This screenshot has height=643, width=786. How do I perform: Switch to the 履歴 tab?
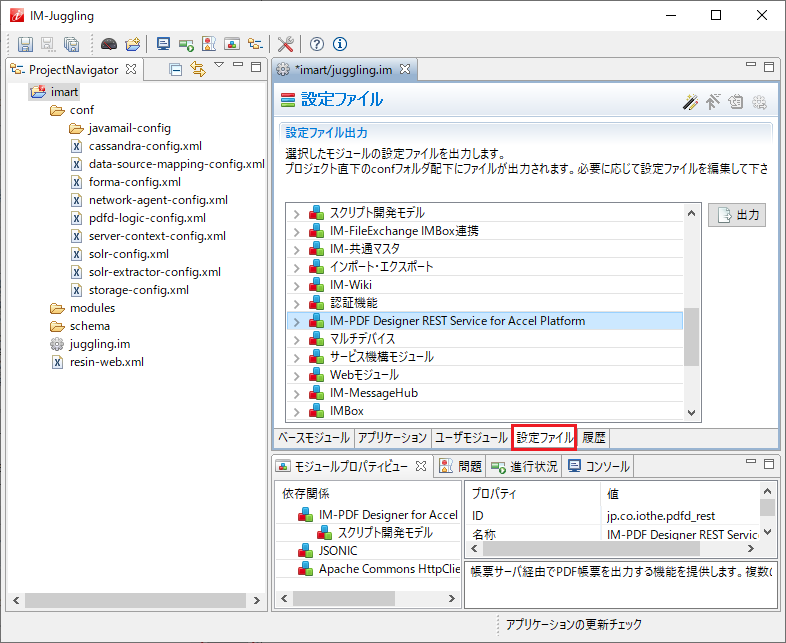click(594, 438)
